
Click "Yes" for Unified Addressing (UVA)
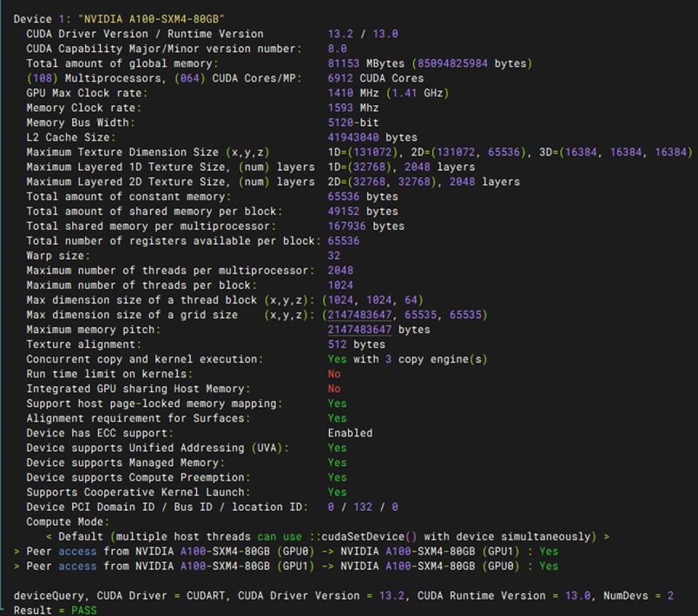[337, 448]
